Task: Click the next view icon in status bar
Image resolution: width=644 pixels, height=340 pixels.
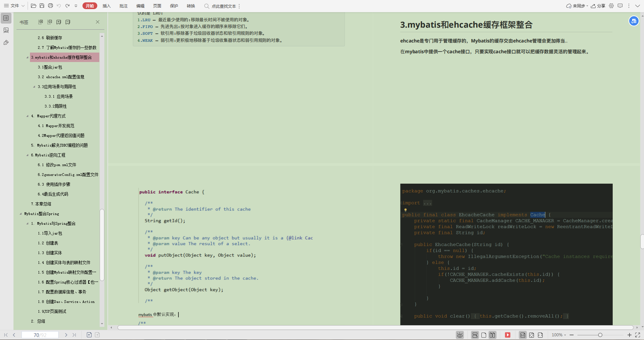Action: coord(97,335)
